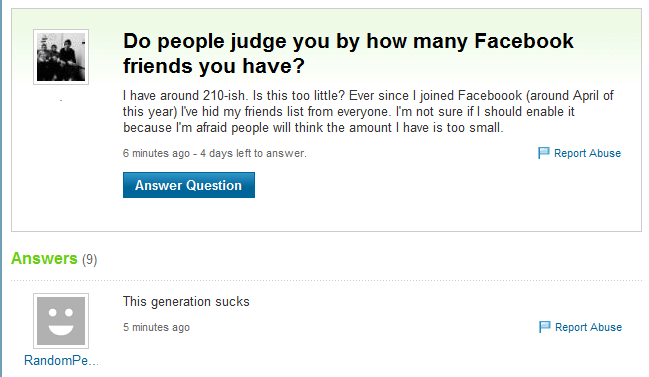Screen dimensions: 649x377
Task: Click the "6 minutes ago" question timestamp
Action: 156,154
